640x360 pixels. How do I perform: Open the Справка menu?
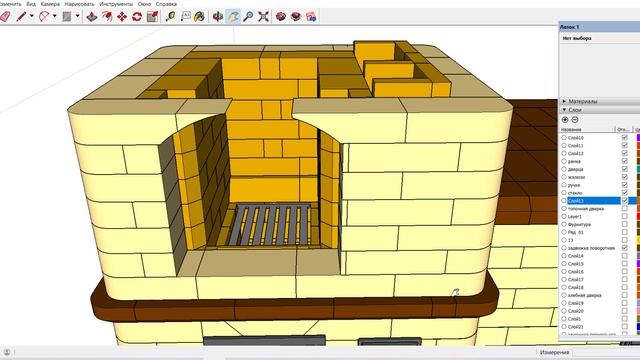[x=166, y=4]
